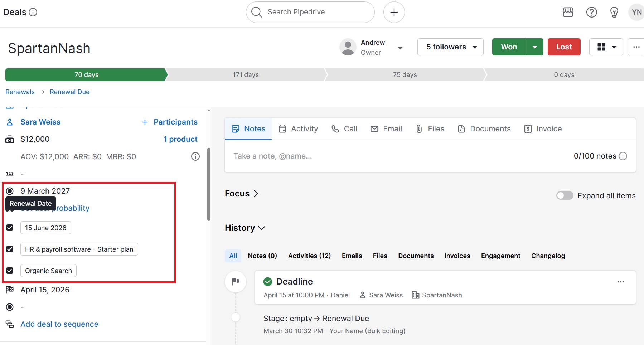Filter history by Notes (0)

262,256
